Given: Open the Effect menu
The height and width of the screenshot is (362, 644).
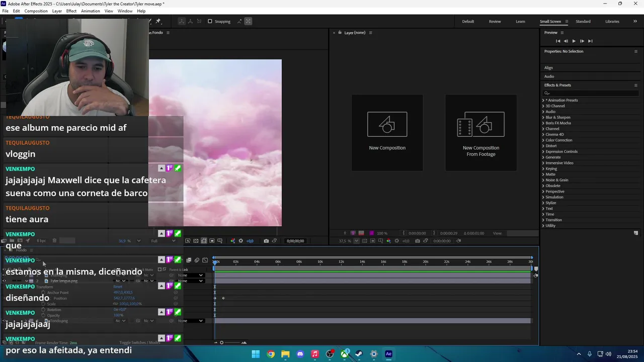Looking at the screenshot, I should pyautogui.click(x=71, y=11).
